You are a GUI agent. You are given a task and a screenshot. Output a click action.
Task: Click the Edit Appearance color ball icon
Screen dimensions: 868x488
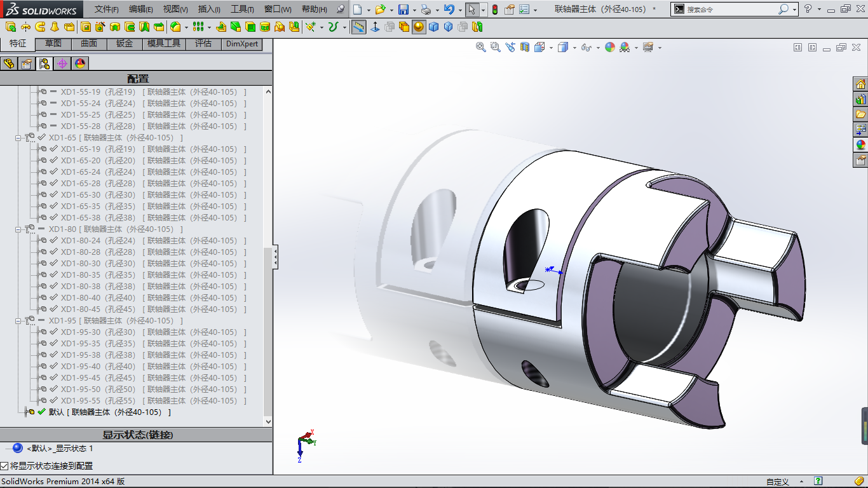coord(610,47)
